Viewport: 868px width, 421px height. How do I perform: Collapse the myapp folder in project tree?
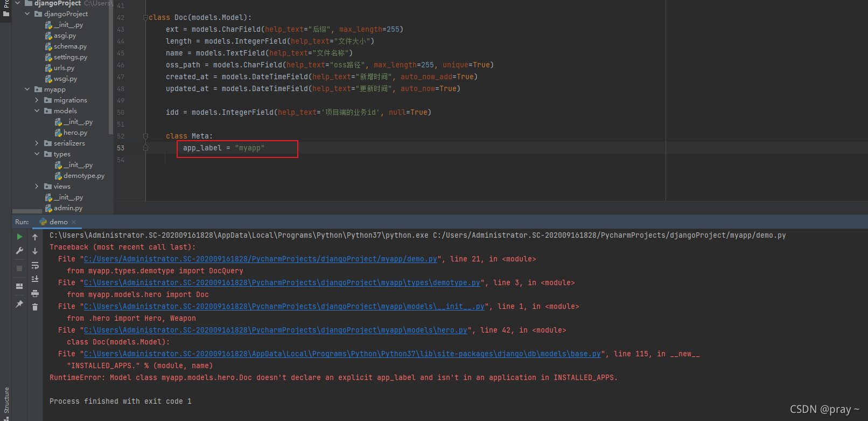tap(27, 89)
